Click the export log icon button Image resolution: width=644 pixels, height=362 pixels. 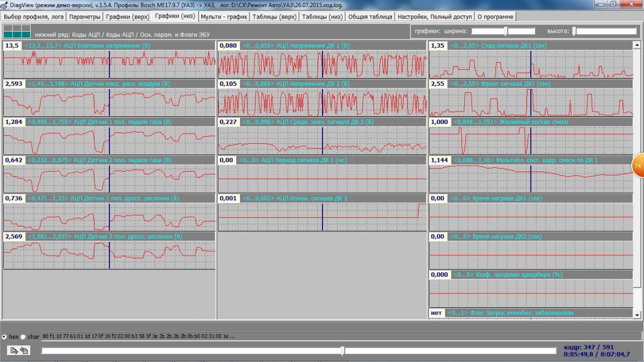coord(13,350)
